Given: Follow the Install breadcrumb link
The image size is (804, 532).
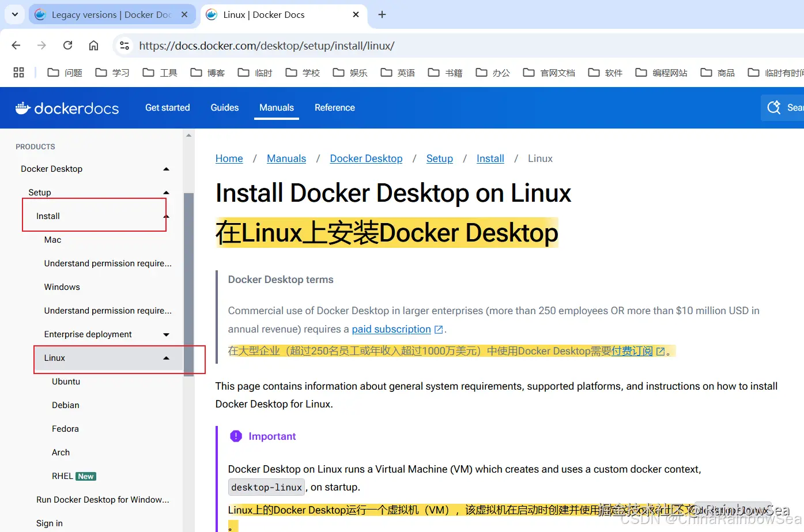Looking at the screenshot, I should point(490,159).
